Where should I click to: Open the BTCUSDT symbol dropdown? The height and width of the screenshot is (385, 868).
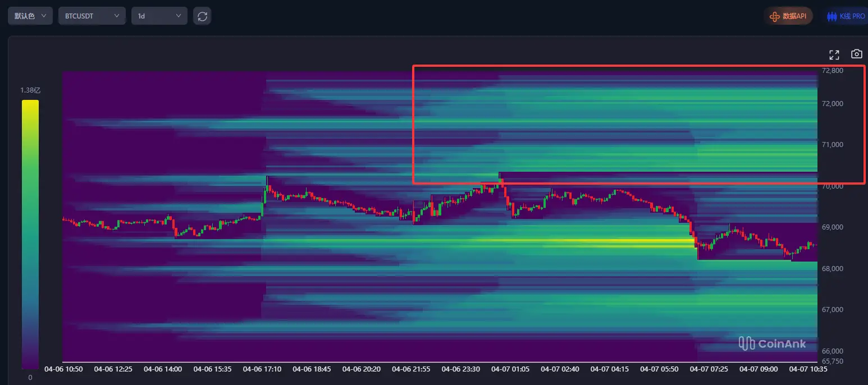point(92,16)
